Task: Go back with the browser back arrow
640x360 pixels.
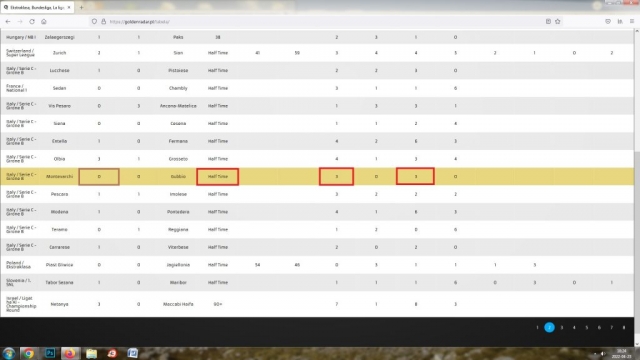Action: tap(8, 22)
